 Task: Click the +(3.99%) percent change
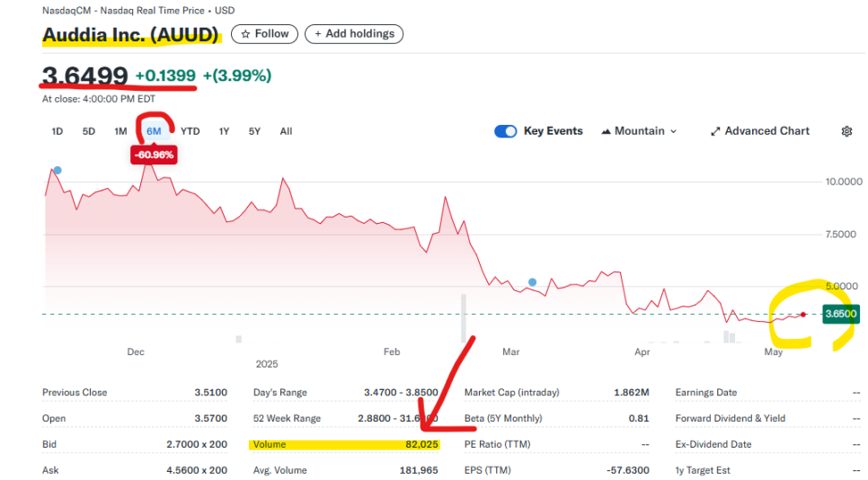[x=237, y=76]
